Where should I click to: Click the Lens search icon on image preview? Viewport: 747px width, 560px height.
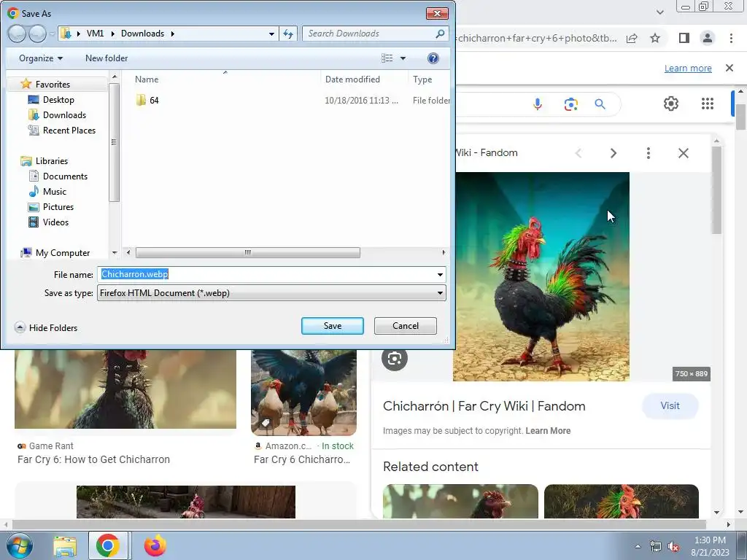[395, 359]
